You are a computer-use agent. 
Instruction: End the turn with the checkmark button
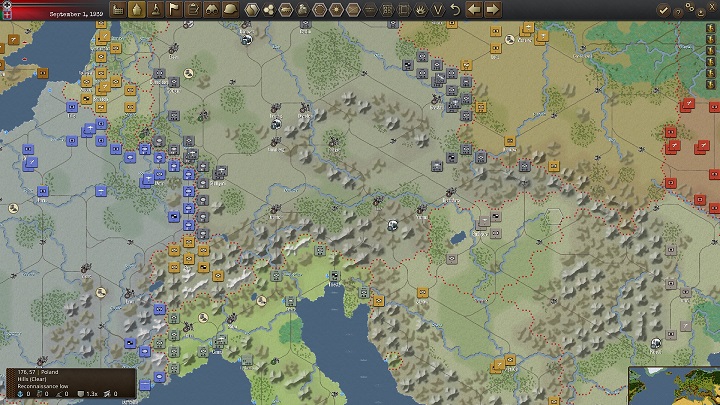pyautogui.click(x=663, y=10)
